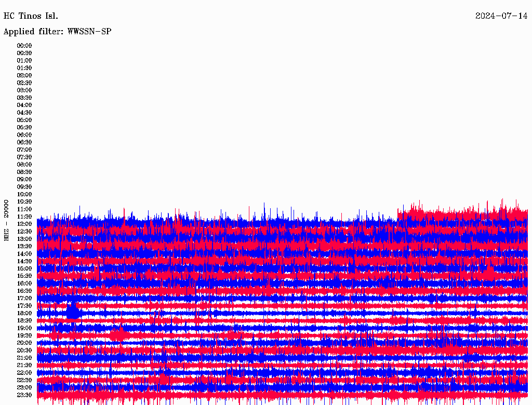Viewport: 532px width, 405px height.
Task: Click the 20:00 time label
Action: (x=24, y=343)
